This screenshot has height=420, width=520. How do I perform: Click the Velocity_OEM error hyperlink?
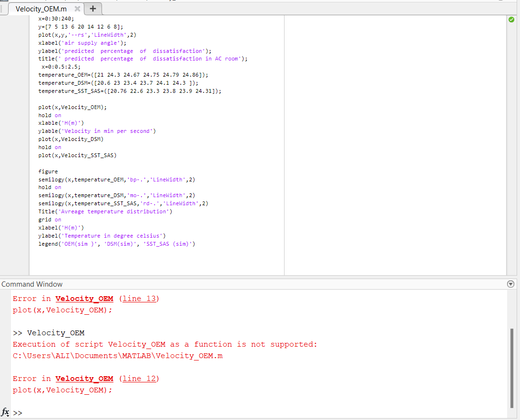pos(84,298)
